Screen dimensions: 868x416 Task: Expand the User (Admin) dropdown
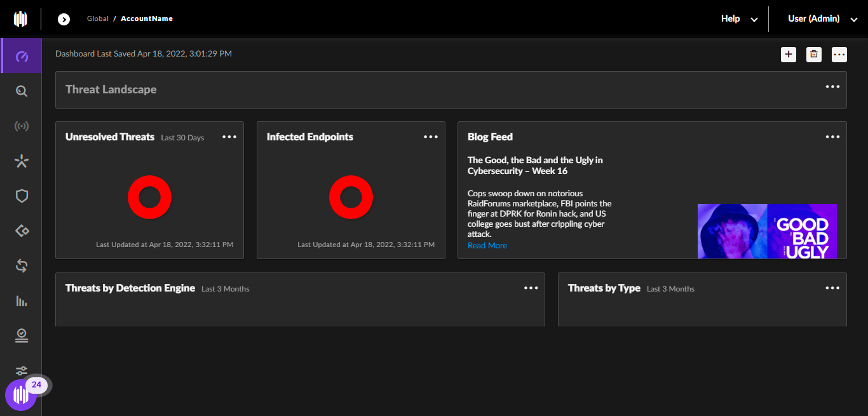[822, 19]
